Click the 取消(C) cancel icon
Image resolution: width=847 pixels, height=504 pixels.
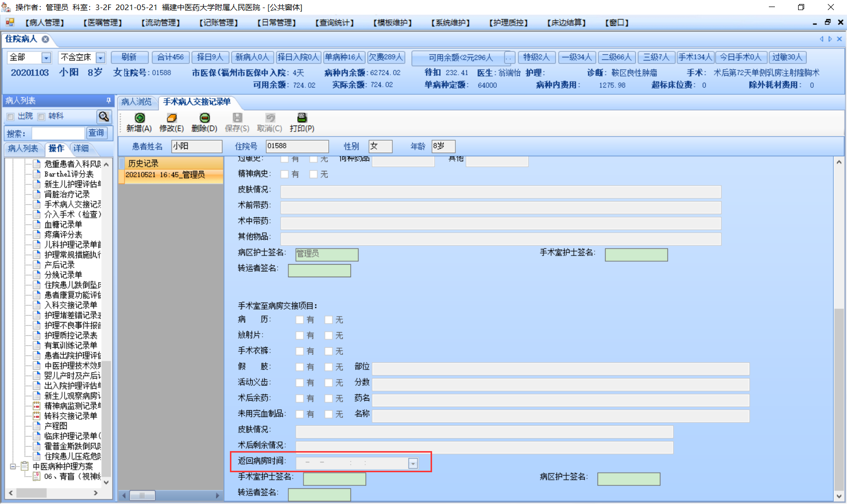click(x=270, y=118)
